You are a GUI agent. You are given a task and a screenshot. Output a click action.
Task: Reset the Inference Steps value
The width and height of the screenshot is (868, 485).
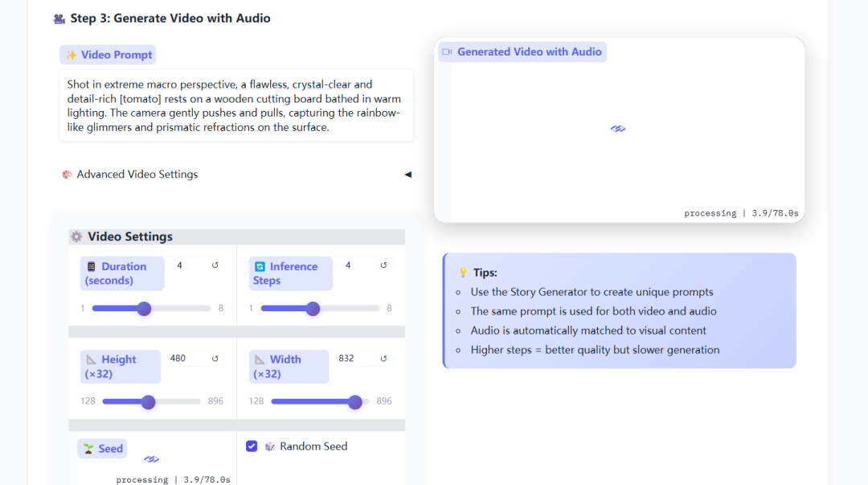click(x=383, y=265)
